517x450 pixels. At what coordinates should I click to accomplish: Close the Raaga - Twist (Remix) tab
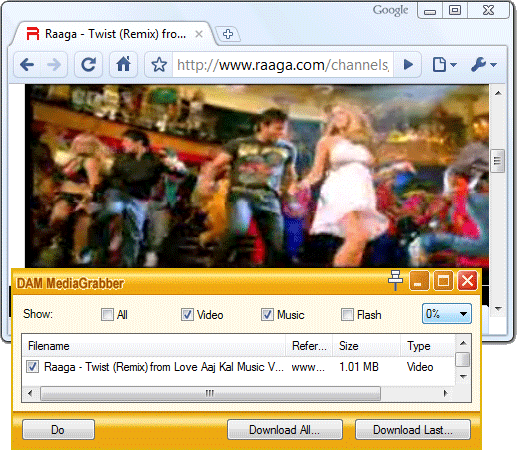pyautogui.click(x=199, y=34)
